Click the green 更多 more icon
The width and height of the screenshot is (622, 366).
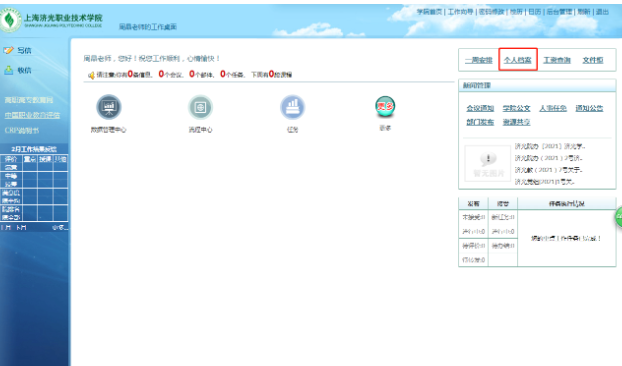(x=385, y=106)
